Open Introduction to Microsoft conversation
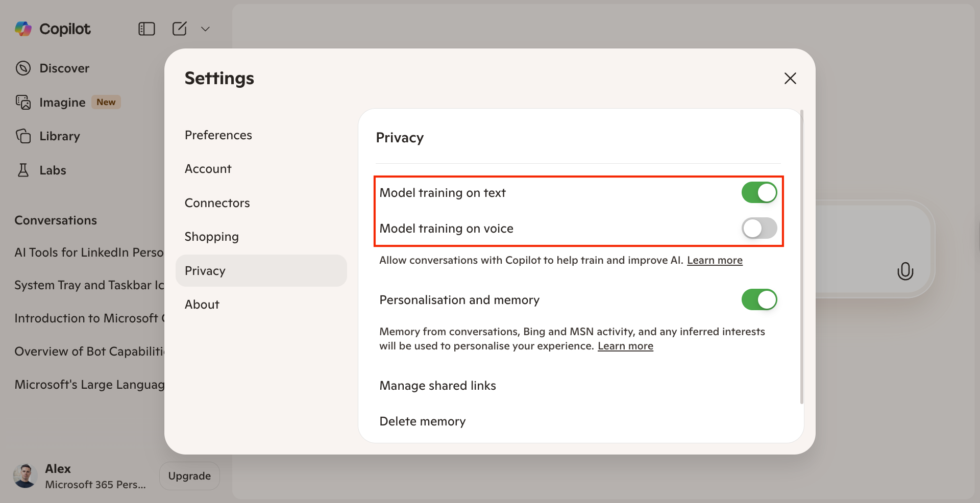980x503 pixels. click(89, 318)
